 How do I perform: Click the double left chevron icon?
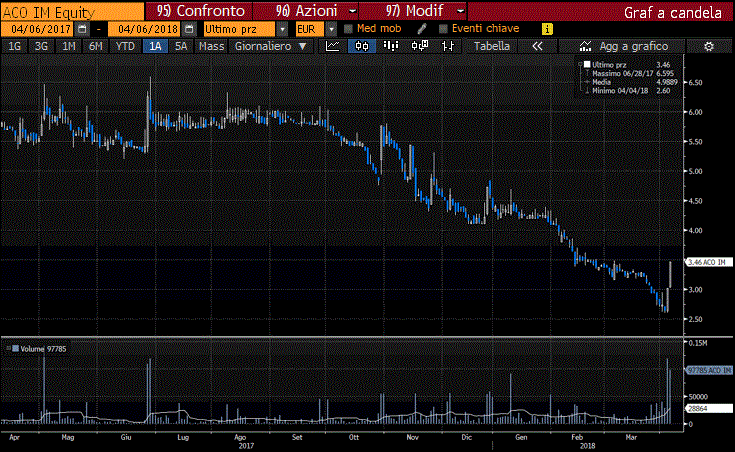(x=538, y=46)
